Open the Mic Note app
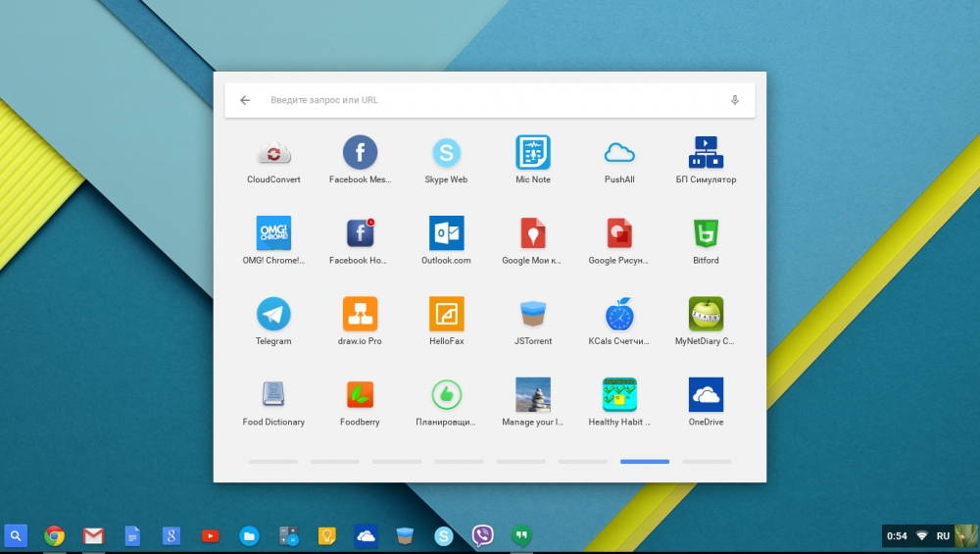Viewport: 980px width, 554px height. pyautogui.click(x=533, y=153)
